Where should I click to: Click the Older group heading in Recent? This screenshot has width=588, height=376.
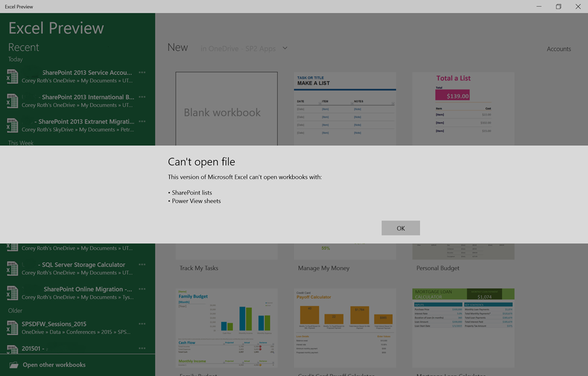(15, 311)
